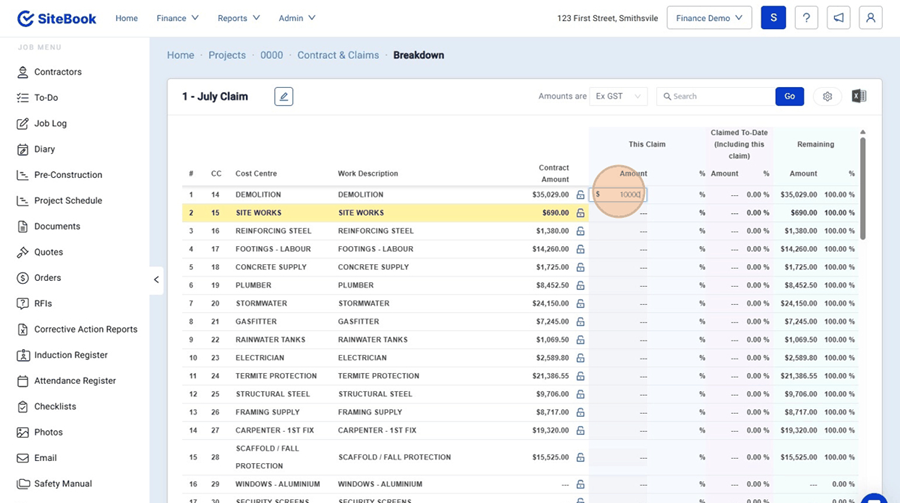Click the SiteBook logo
900x503 pixels.
pos(55,18)
